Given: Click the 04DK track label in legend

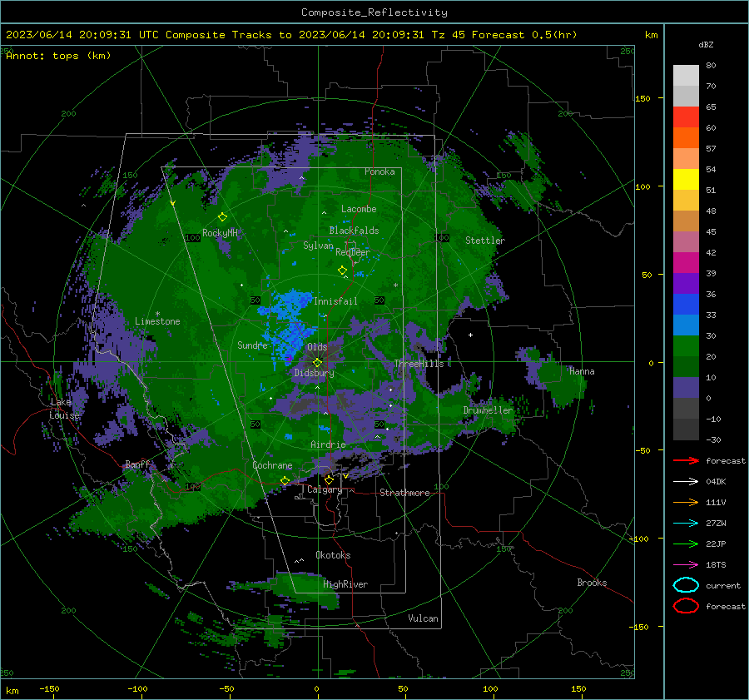Looking at the screenshot, I should tap(716, 482).
